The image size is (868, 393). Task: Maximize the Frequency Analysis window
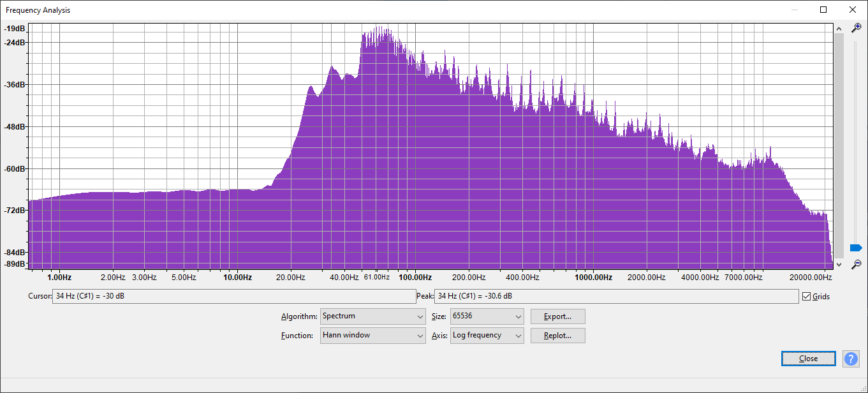coord(823,10)
